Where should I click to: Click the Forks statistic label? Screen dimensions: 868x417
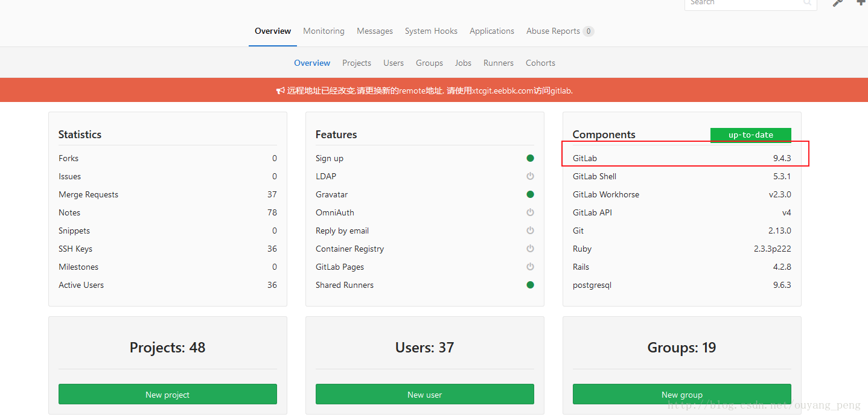coord(69,158)
